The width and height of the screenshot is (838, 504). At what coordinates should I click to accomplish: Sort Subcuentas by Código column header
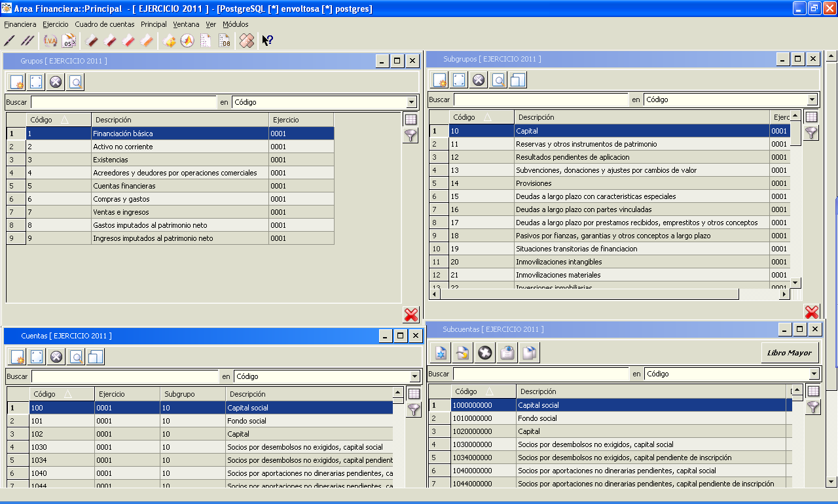tap(483, 391)
